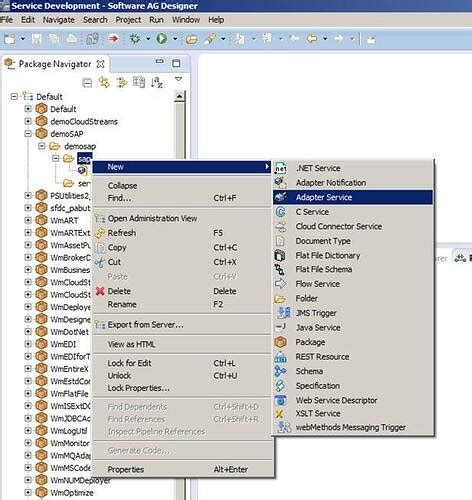Open the Window menu

(x=186, y=20)
